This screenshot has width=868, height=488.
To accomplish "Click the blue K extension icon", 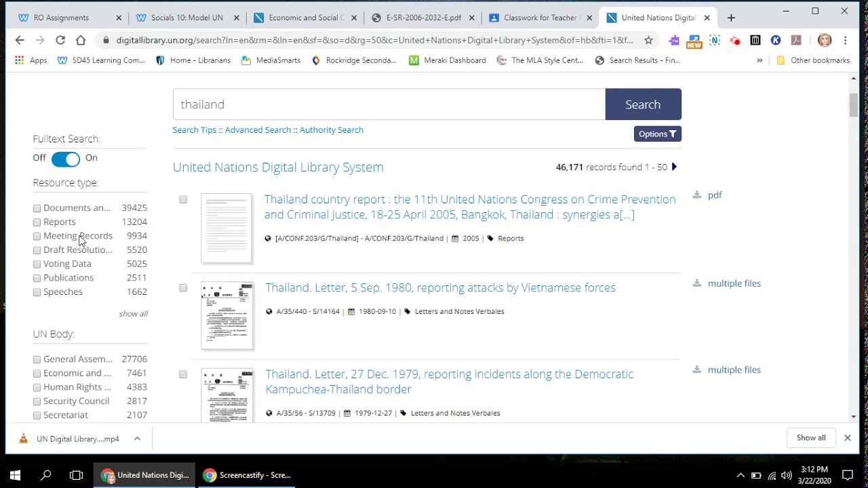I will pyautogui.click(x=776, y=40).
